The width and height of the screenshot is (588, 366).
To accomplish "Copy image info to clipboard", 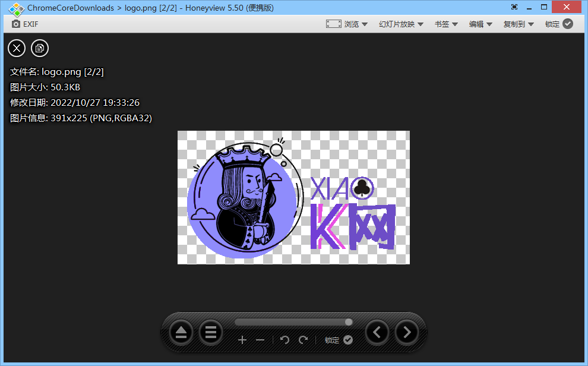I will 40,48.
